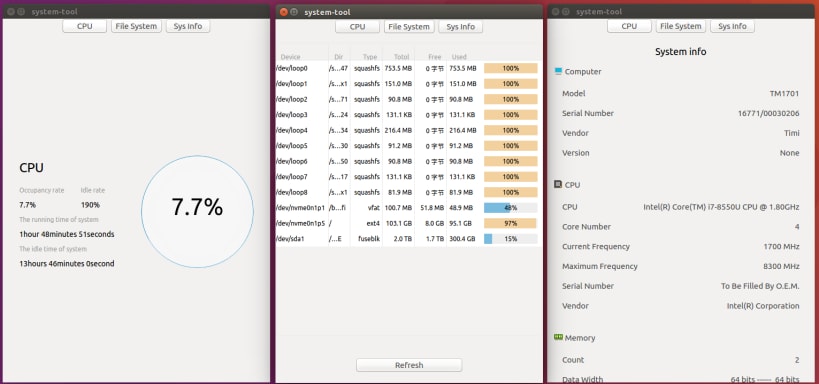Viewport: 819px width, 384px height.
Task: Click the /dev/nvme0n1p1 48% usage bar
Action: coord(511,208)
